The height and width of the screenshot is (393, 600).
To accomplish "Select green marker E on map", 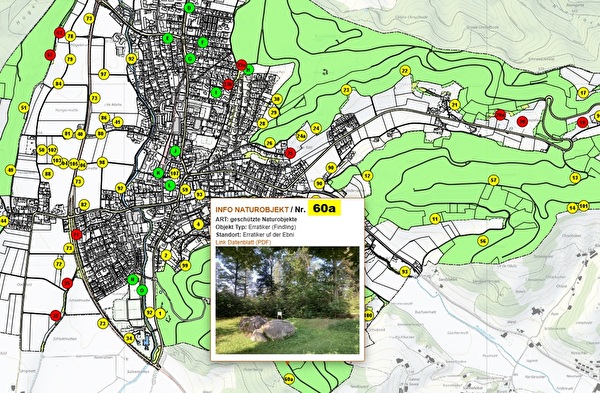I will (167, 38).
